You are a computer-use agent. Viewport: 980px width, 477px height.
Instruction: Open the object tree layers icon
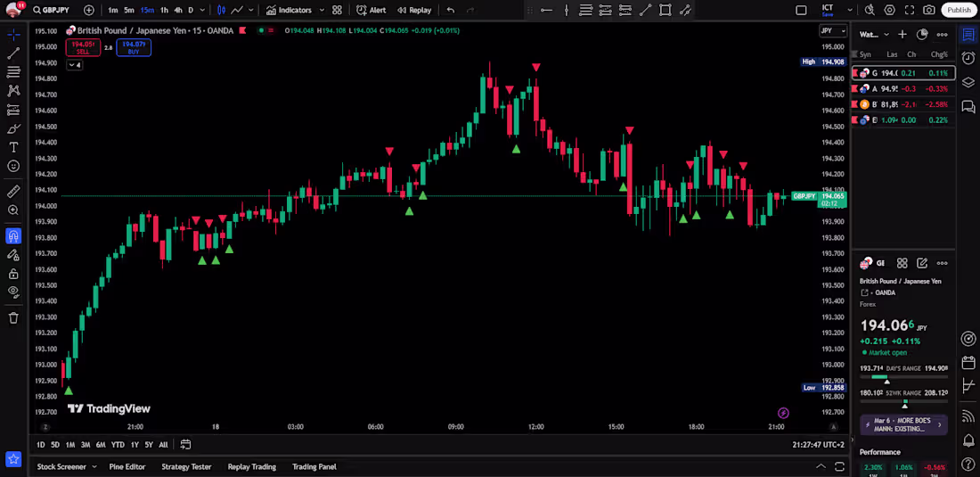[968, 83]
